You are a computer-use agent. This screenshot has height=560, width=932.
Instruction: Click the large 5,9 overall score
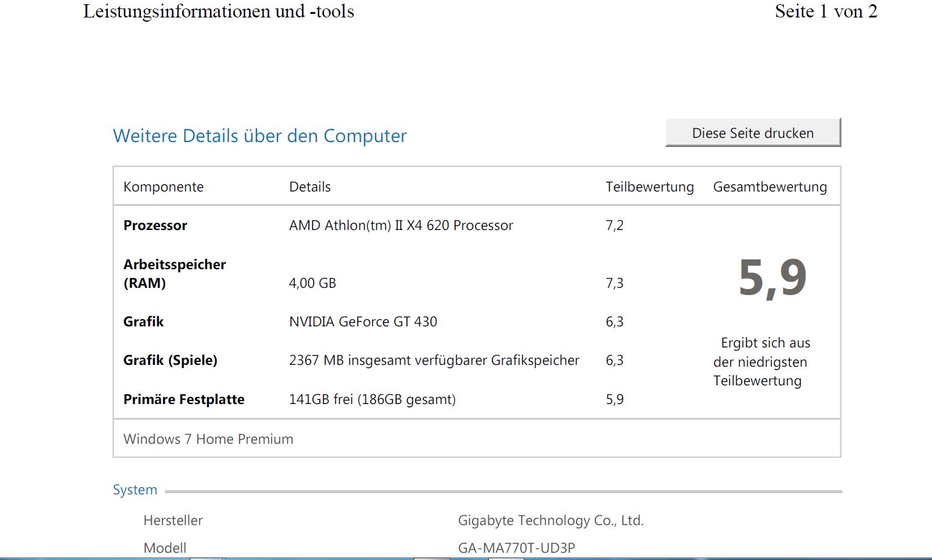point(772,278)
